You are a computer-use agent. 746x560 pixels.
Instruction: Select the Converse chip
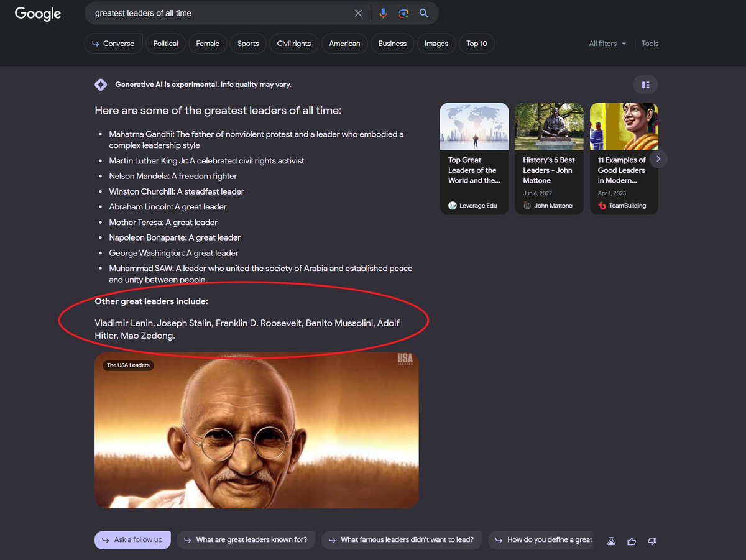[113, 44]
